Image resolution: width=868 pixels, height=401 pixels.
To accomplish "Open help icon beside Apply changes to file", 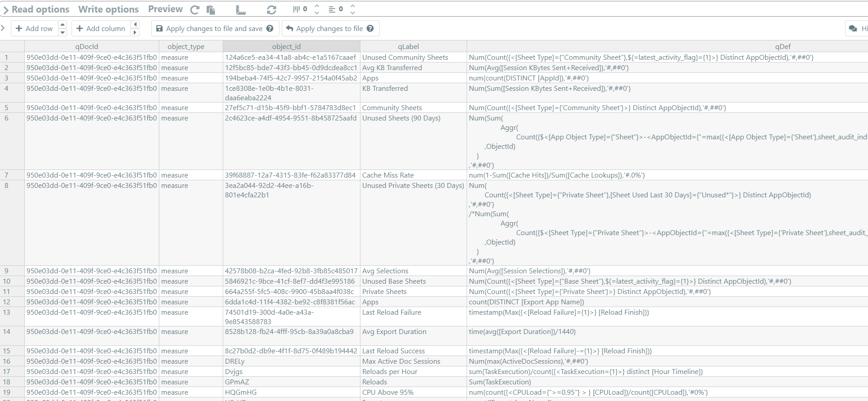I will pyautogui.click(x=370, y=28).
